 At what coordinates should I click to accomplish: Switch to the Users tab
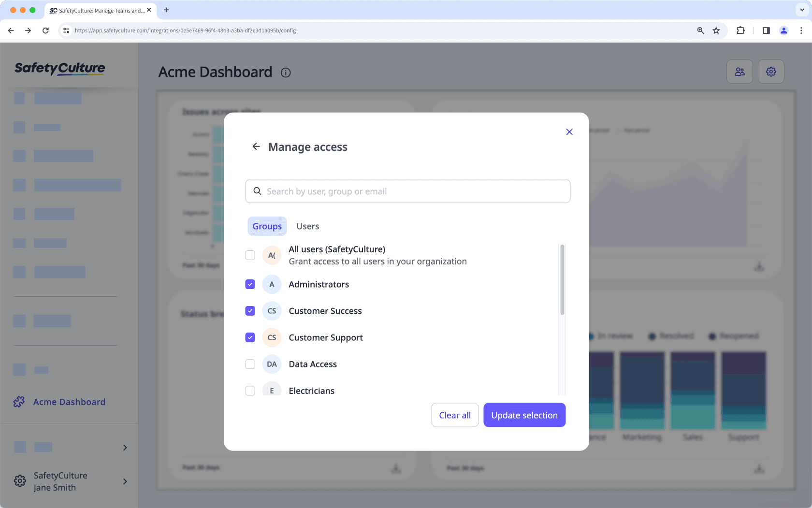click(x=308, y=226)
